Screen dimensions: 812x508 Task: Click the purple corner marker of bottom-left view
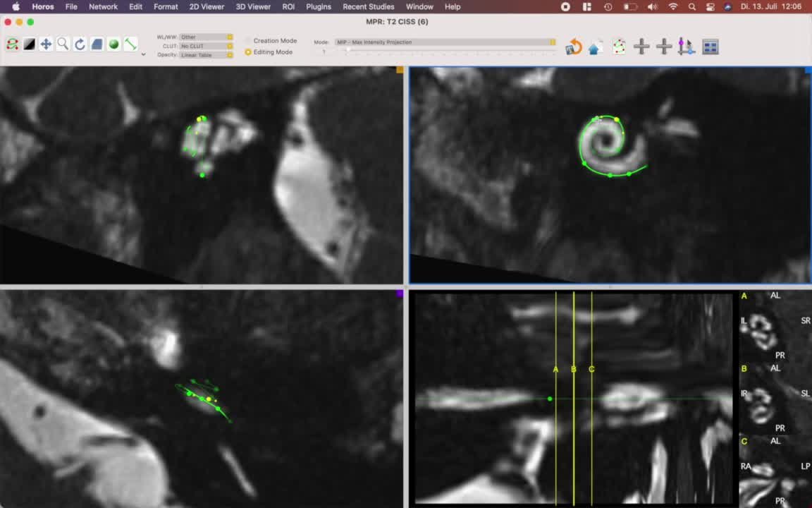[x=400, y=294]
